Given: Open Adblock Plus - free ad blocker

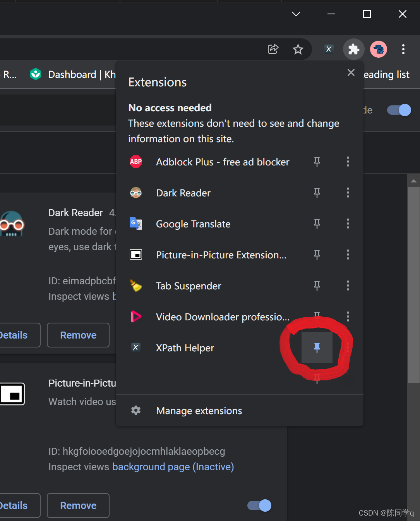Looking at the screenshot, I should pyautogui.click(x=223, y=162).
